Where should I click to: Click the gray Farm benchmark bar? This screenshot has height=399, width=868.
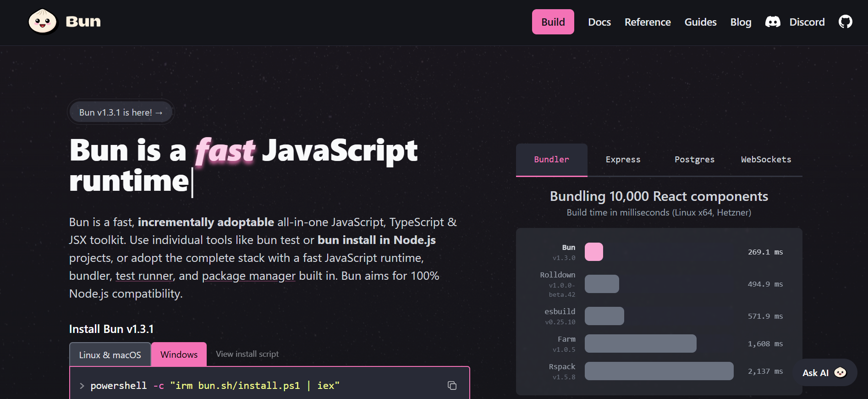[x=640, y=344]
